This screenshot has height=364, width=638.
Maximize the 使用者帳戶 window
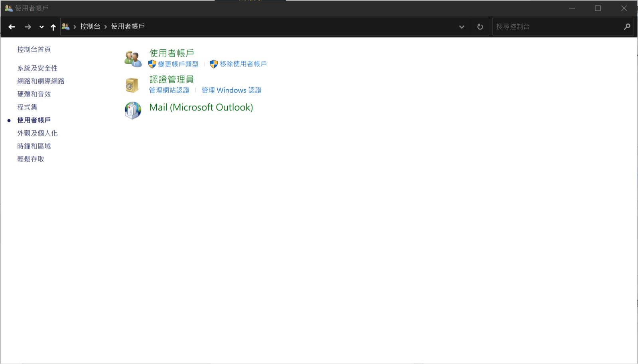tap(598, 8)
